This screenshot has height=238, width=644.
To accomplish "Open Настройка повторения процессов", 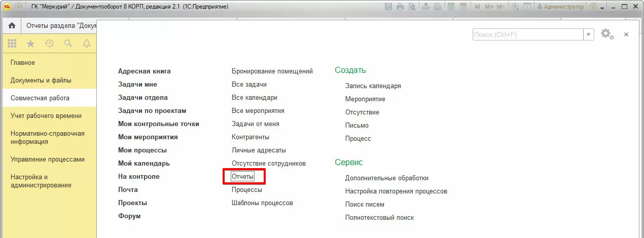I will point(396,191).
